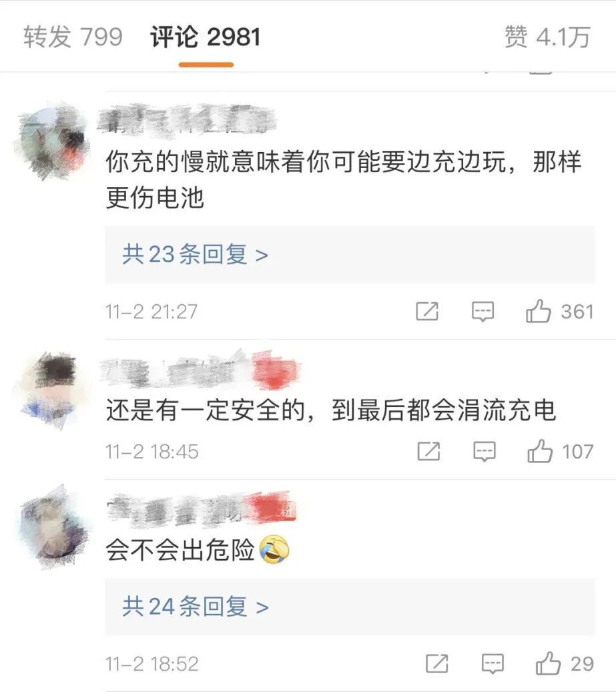Viewport: 616px width, 692px height.
Task: Select the 评论 2981 tab
Action: pyautogui.click(x=205, y=37)
